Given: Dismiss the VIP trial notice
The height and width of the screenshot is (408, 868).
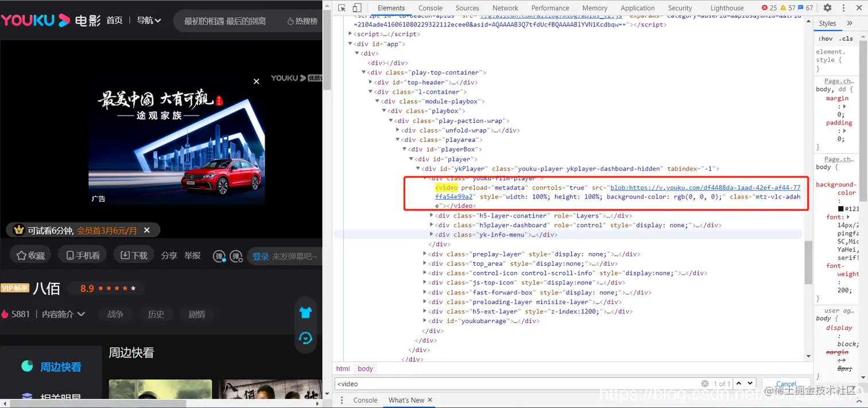Looking at the screenshot, I should (x=147, y=230).
